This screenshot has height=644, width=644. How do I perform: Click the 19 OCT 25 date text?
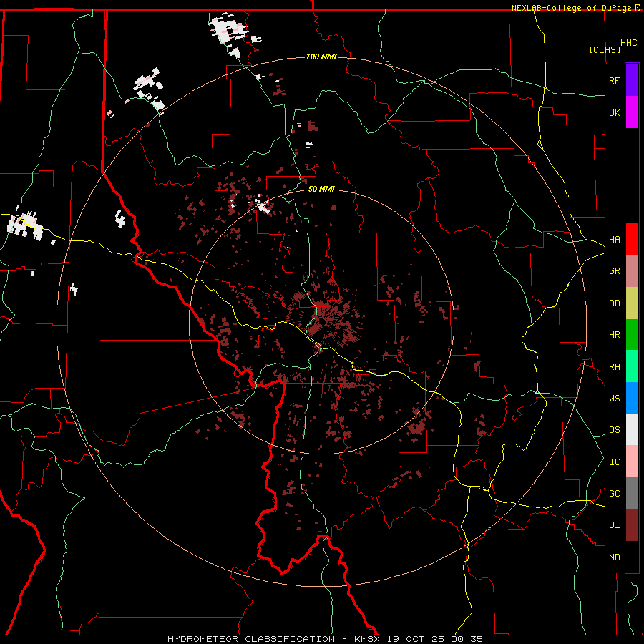(x=416, y=639)
